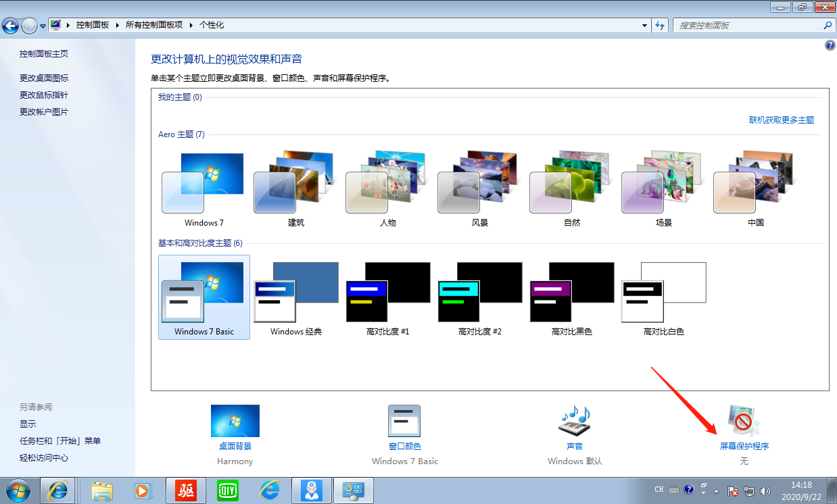The width and height of the screenshot is (837, 504).
Task: Open 联机获取更多主题 link
Action: tap(782, 120)
